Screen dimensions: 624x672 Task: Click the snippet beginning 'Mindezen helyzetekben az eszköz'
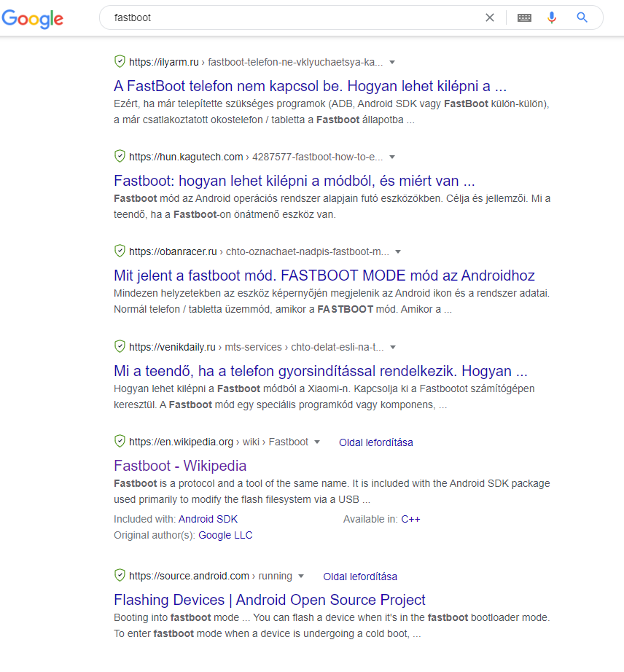click(x=332, y=301)
